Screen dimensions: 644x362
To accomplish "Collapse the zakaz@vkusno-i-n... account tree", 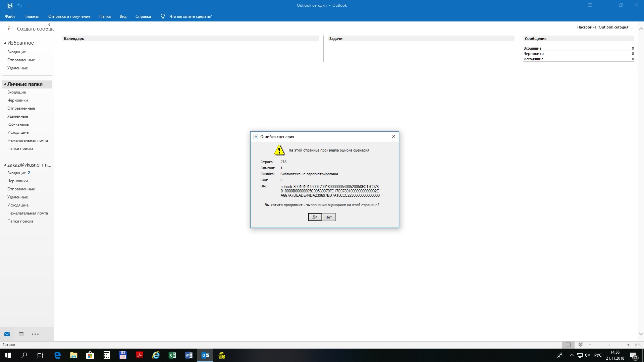I will 5,165.
